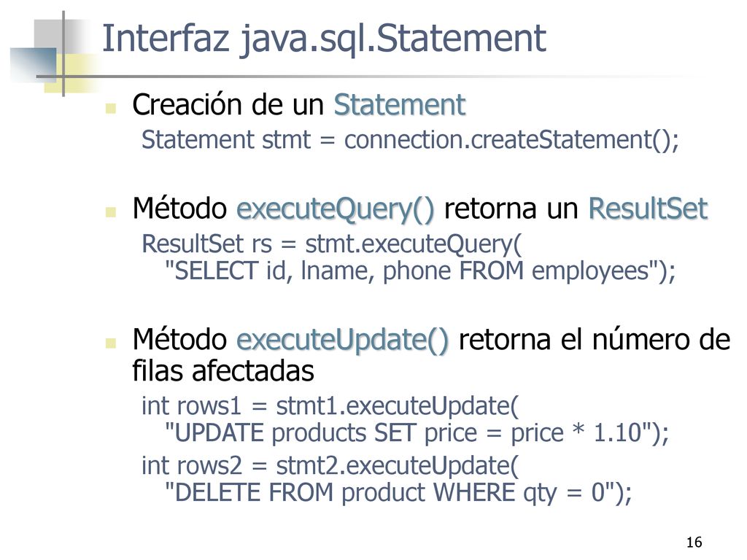747x560 pixels.
Task: Click the 'int rows1 = stmt1.executeUpdate(' line
Action: click(x=330, y=407)
